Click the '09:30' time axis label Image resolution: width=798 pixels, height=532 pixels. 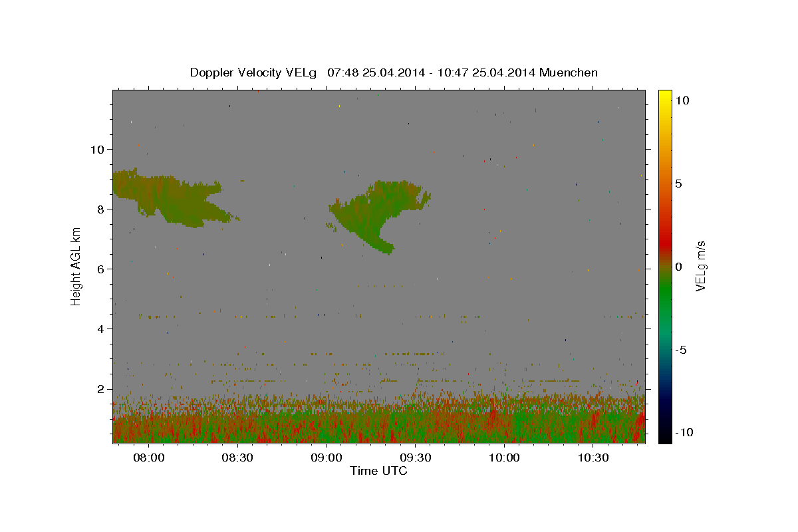click(x=415, y=458)
